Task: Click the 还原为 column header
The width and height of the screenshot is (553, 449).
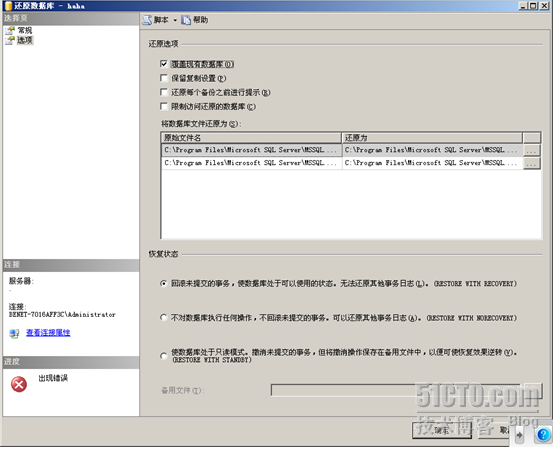Action: [x=432, y=138]
